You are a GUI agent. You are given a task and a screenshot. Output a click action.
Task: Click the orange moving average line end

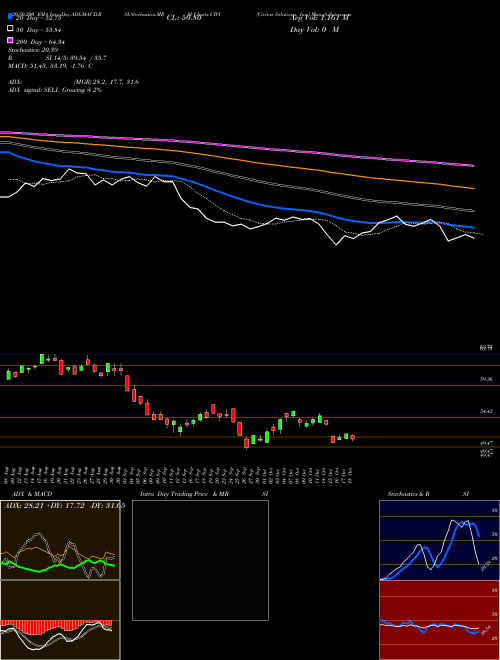tap(472, 188)
